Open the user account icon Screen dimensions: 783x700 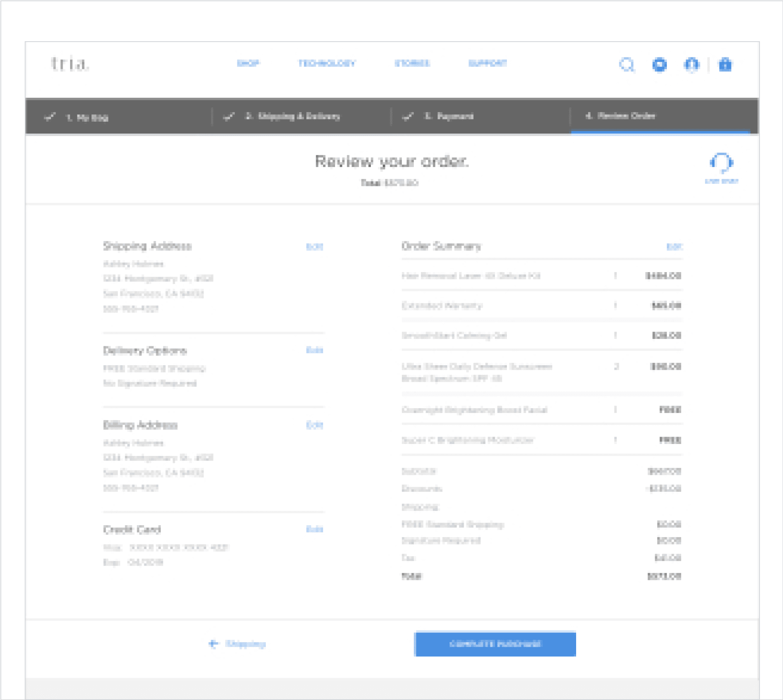(692, 65)
